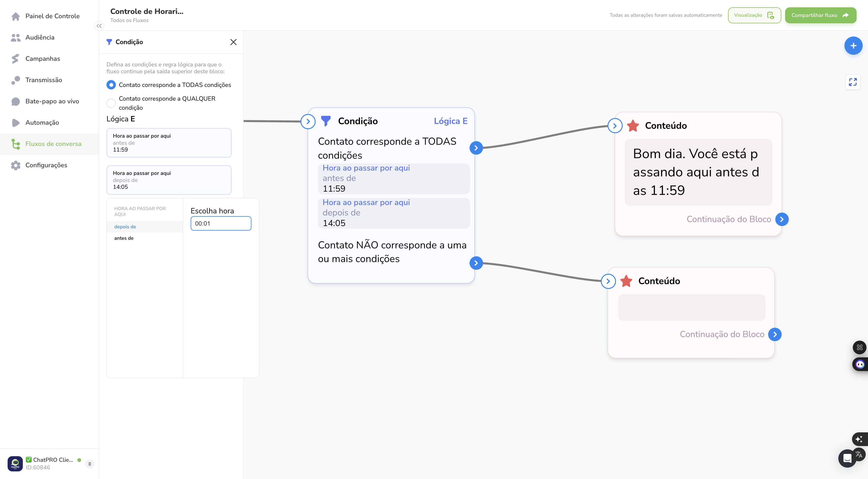Viewport: 868px width, 479px height.
Task: Click Condição block input connector
Action: pyautogui.click(x=308, y=122)
